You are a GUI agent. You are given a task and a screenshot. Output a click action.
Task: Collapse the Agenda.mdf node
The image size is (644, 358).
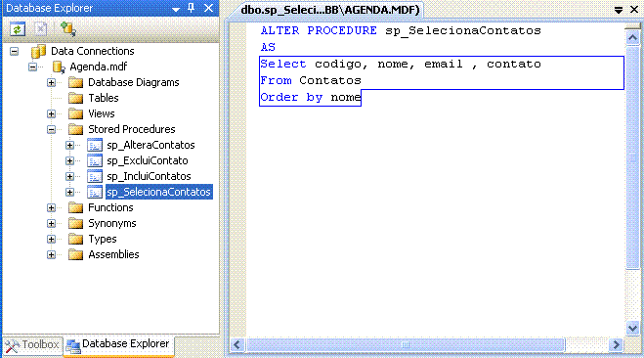point(33,67)
